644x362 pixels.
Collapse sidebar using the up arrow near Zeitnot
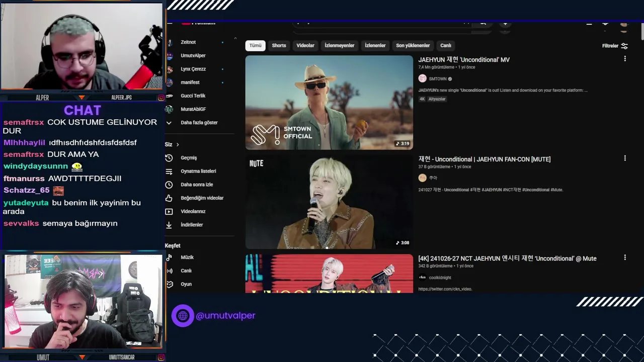click(235, 38)
